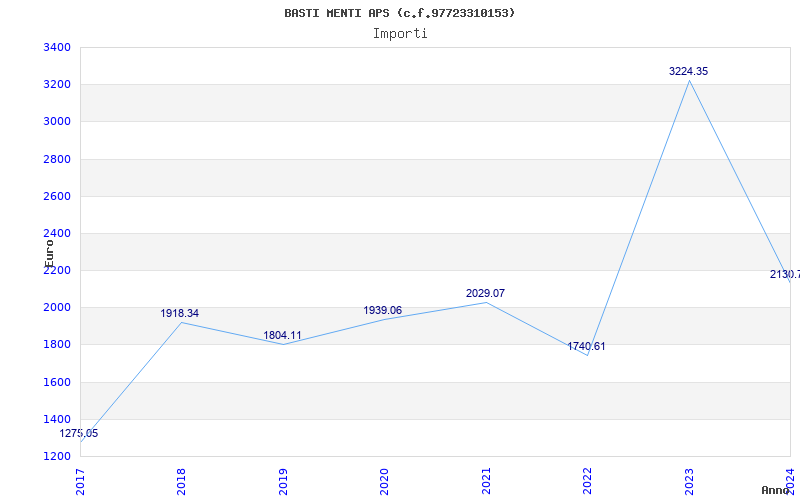
Task: Click the 2018 year axis label
Action: [182, 480]
